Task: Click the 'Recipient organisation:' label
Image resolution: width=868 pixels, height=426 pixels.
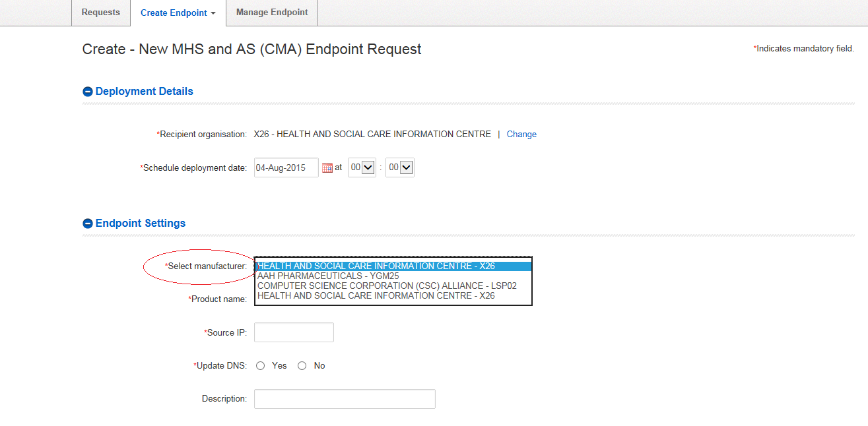Action: [x=202, y=135]
